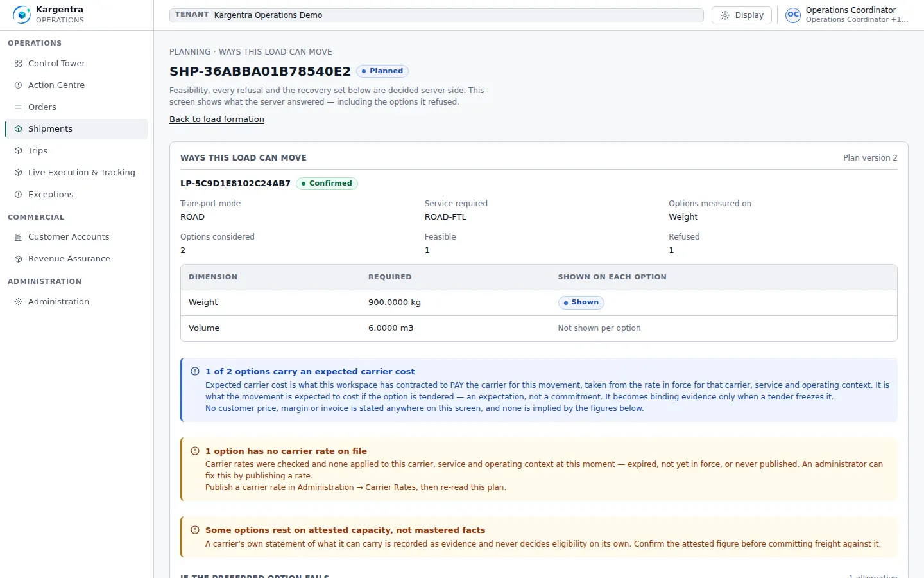Click the PLANNING breadcrumb text
924x578 pixels.
tap(190, 52)
